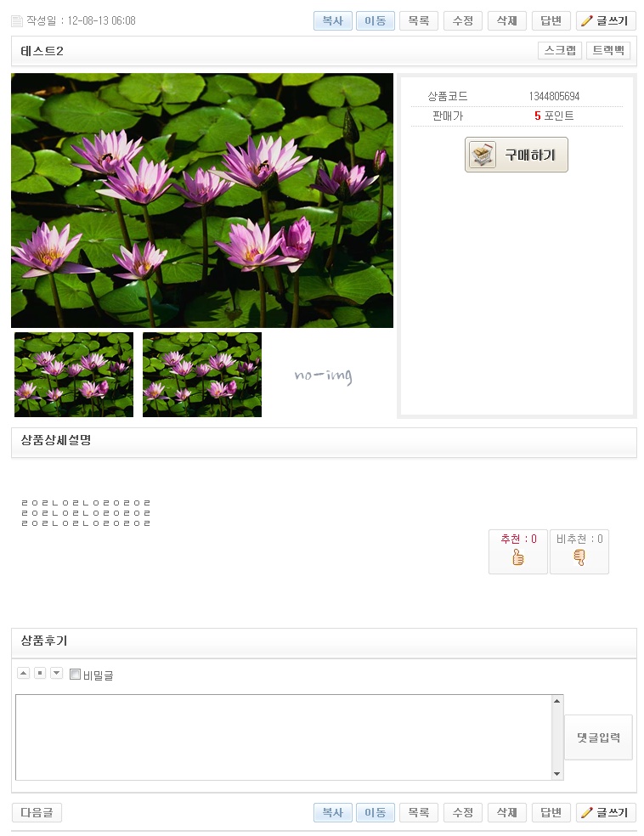The image size is (644, 836).
Task: Shrink comment box with up-arrow icon
Action: pos(24,673)
